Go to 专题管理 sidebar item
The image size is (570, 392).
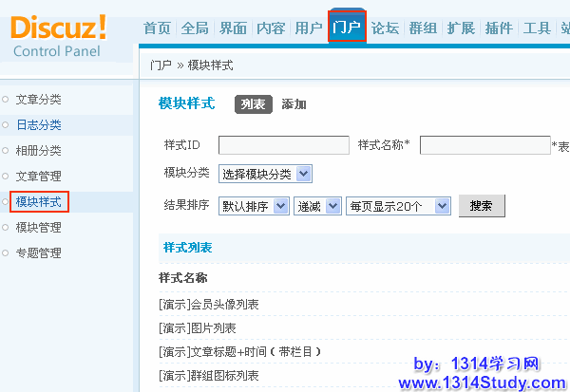(x=38, y=252)
